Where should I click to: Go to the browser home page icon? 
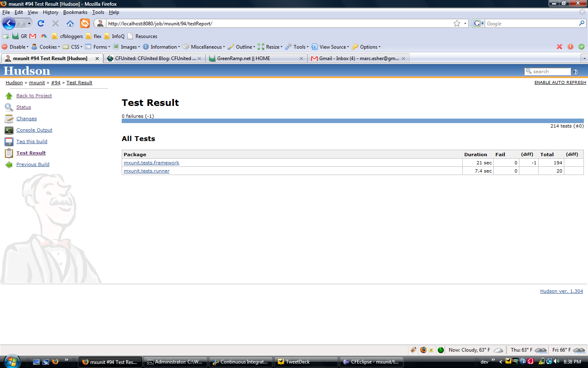[70, 23]
